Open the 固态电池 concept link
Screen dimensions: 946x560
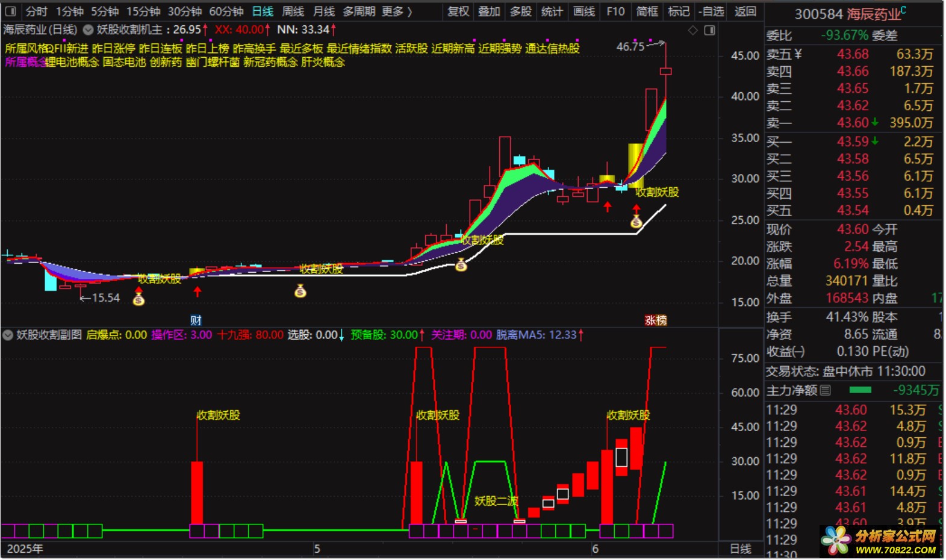[x=125, y=62]
